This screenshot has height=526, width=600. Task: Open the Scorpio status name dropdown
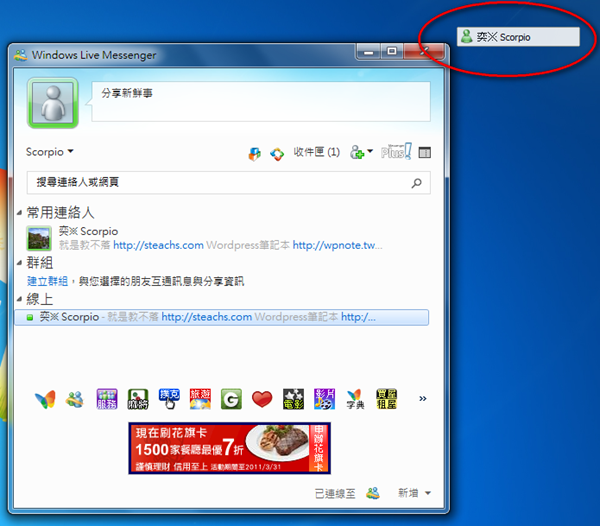(x=49, y=152)
